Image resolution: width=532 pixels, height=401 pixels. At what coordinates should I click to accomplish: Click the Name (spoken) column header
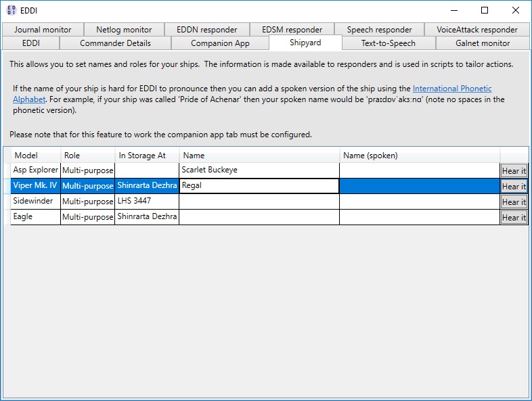click(x=420, y=156)
